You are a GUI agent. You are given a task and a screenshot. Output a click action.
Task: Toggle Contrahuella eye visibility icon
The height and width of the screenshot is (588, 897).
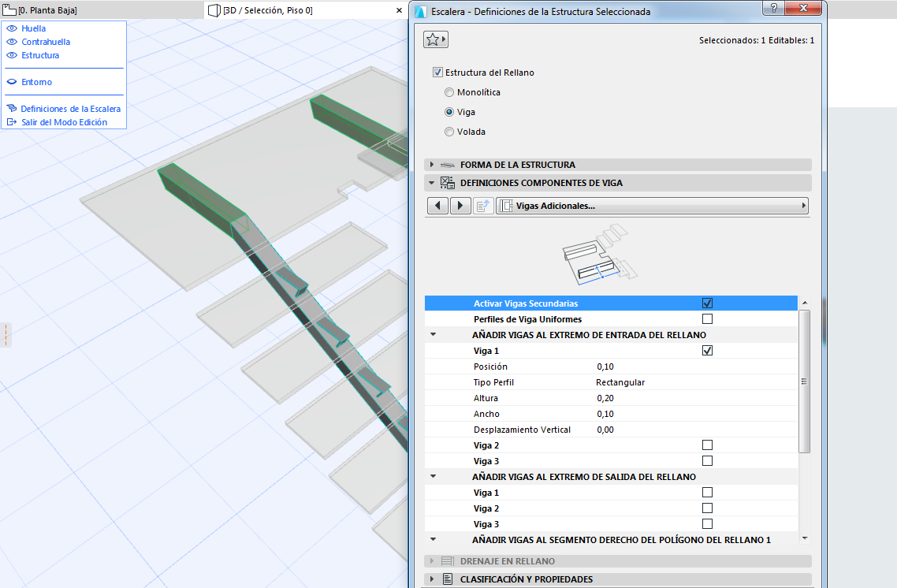pyautogui.click(x=12, y=42)
